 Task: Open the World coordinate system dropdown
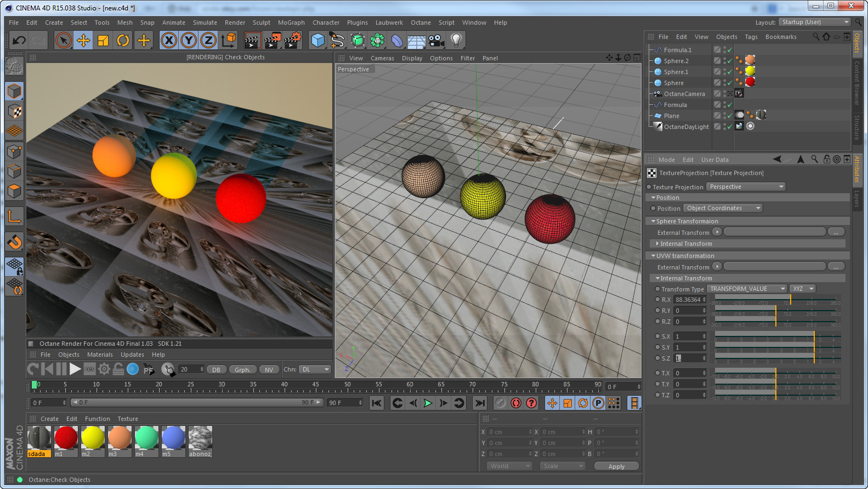[x=509, y=466]
